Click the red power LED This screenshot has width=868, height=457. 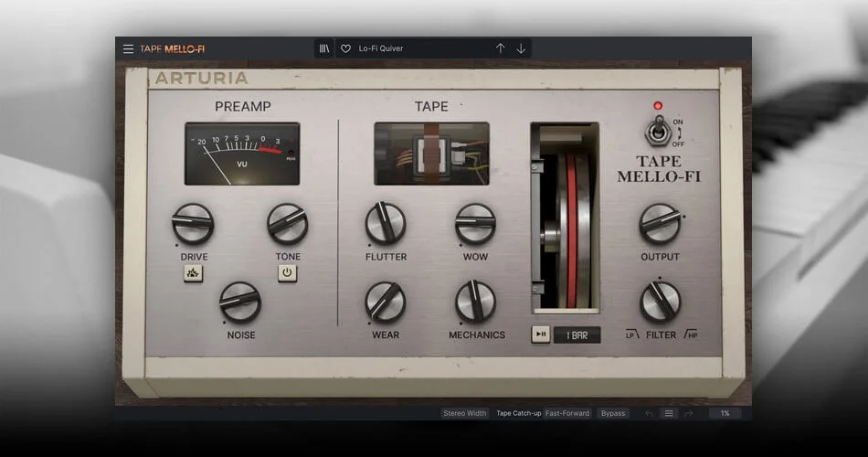pos(658,106)
